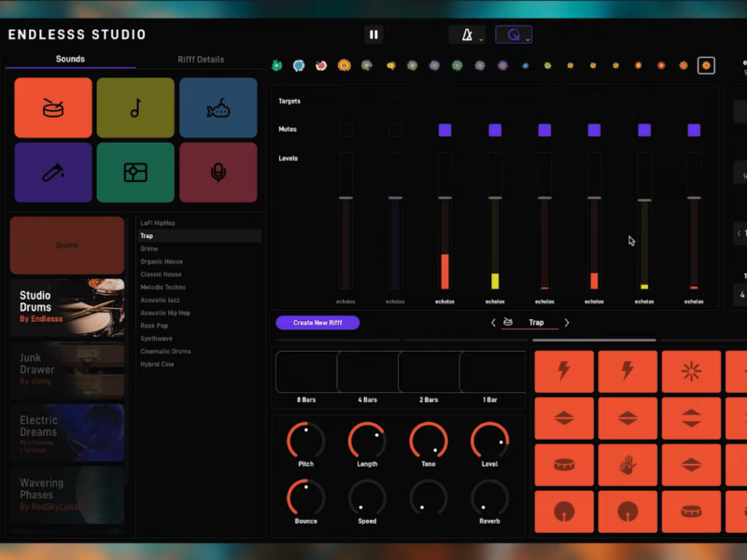Switch to the Rifff Details tab
Viewport: 747px width, 560px height.
pyautogui.click(x=201, y=60)
